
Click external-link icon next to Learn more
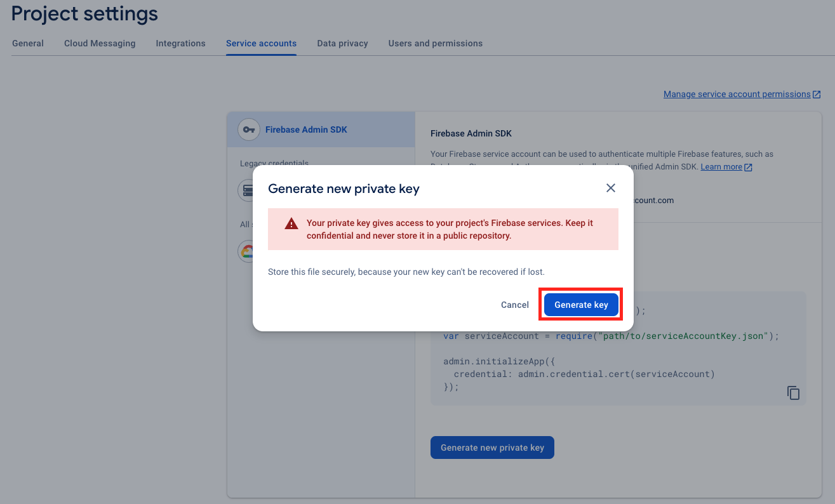click(x=749, y=167)
